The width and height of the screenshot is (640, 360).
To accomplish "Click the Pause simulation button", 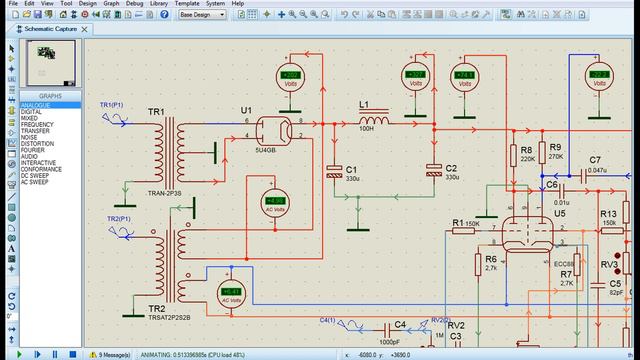I will click(x=55, y=354).
